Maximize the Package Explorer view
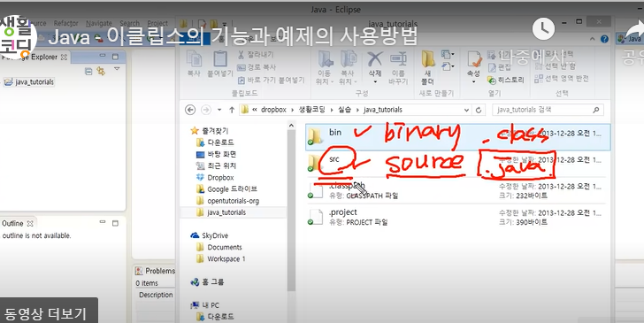The width and height of the screenshot is (644, 323). click(x=115, y=57)
